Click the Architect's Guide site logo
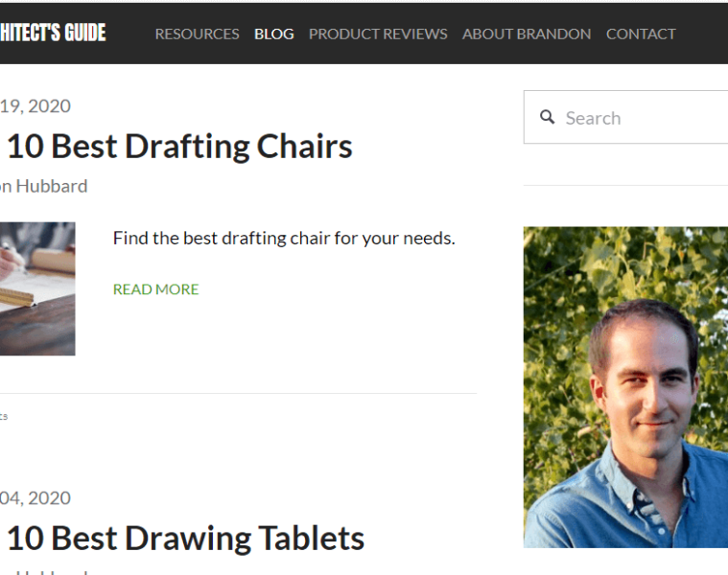 tap(53, 34)
